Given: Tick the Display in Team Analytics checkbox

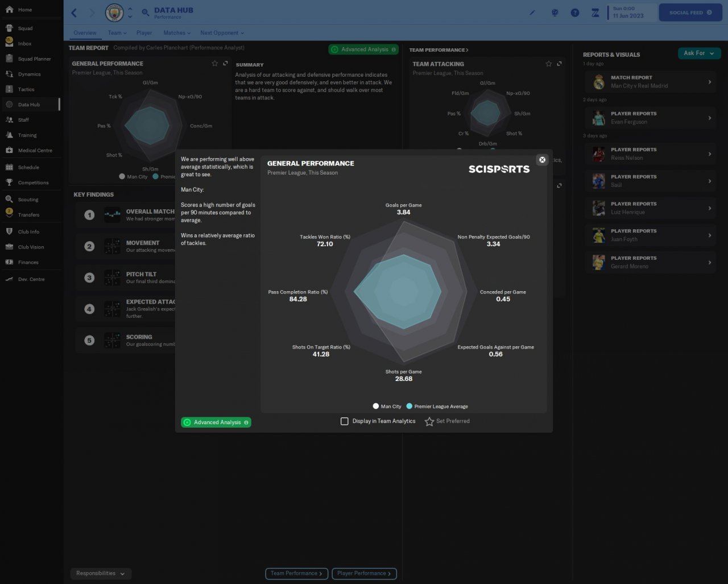Looking at the screenshot, I should [344, 421].
